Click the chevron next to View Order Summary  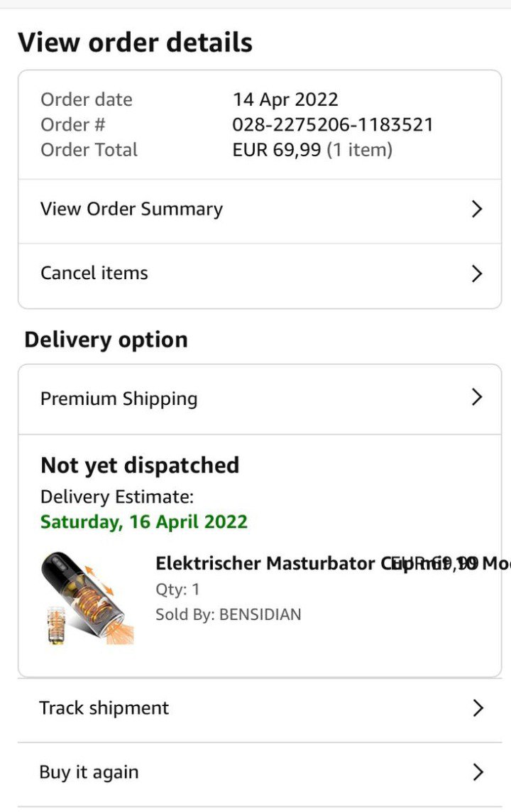[x=477, y=210]
